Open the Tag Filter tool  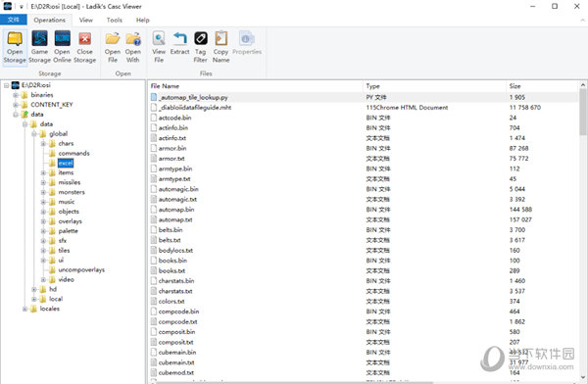(x=200, y=47)
